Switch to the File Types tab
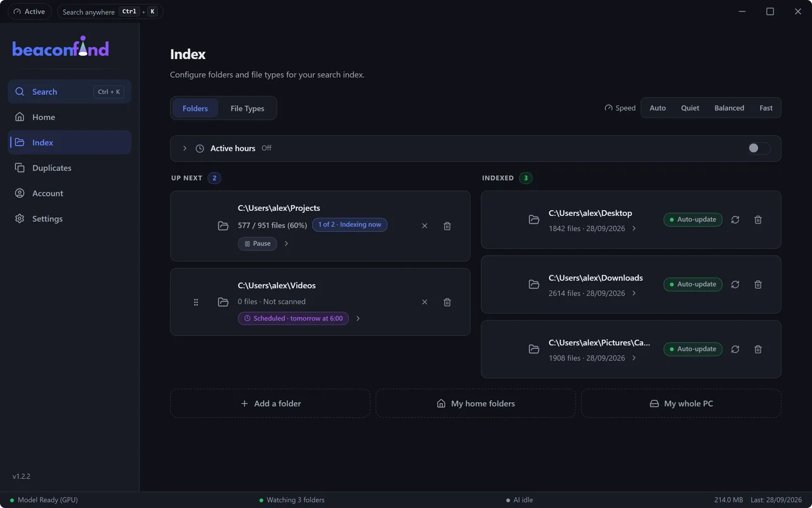The image size is (812, 508). [x=247, y=109]
